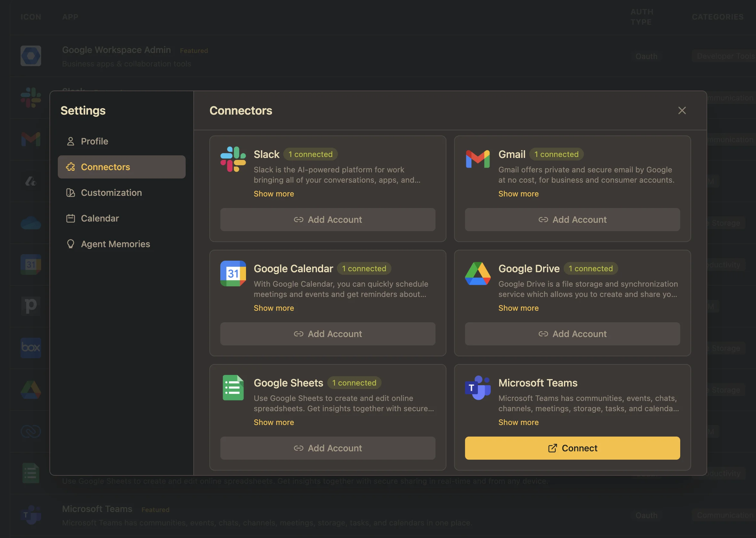Click the Google Drive logo in card
Viewport: 756px width, 538px height.
pyautogui.click(x=478, y=273)
